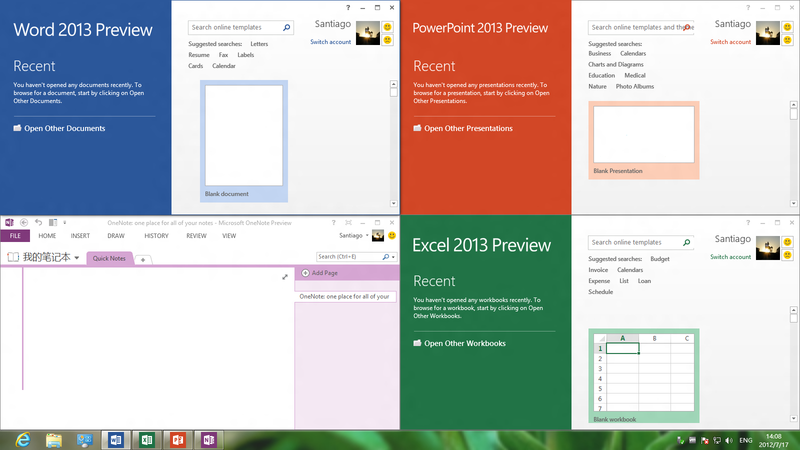Customize the OneNote Quick Access Toolbar dropdown
800x450 pixels.
(x=65, y=222)
